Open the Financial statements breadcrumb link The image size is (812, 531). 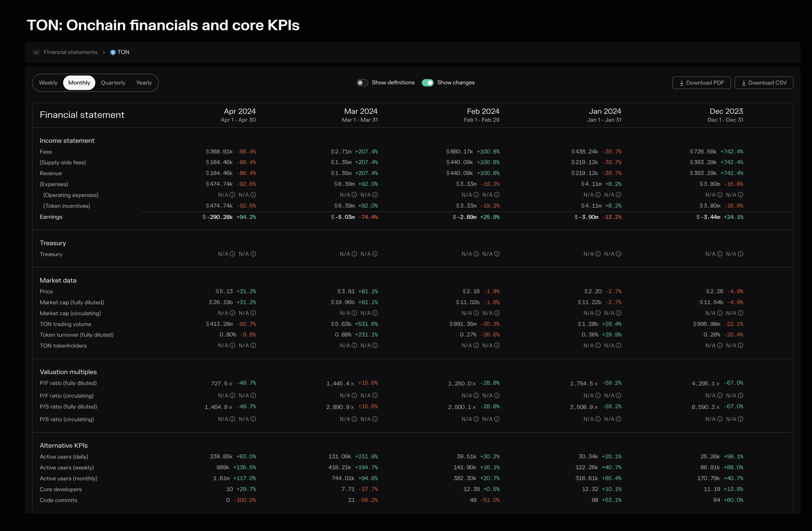pos(71,52)
